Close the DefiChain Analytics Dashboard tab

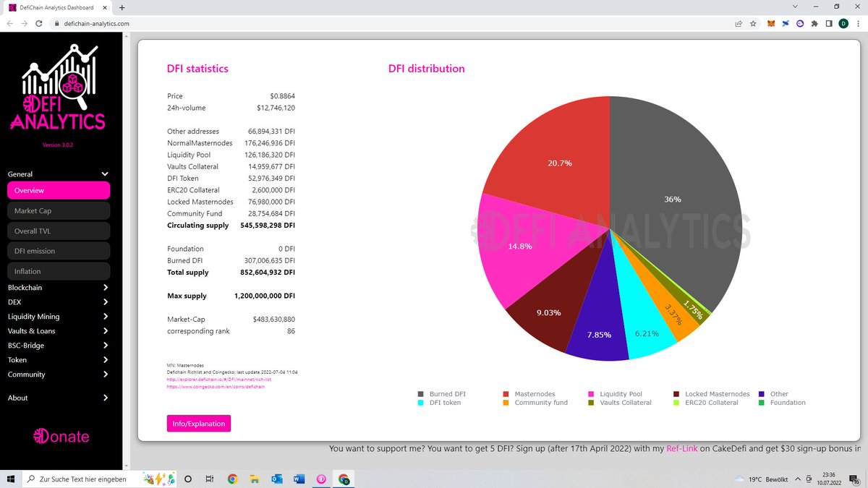pos(106,7)
